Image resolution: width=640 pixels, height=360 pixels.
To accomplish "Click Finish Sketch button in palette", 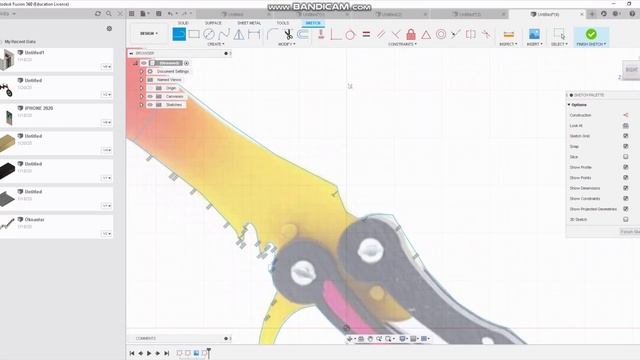I will (630, 232).
